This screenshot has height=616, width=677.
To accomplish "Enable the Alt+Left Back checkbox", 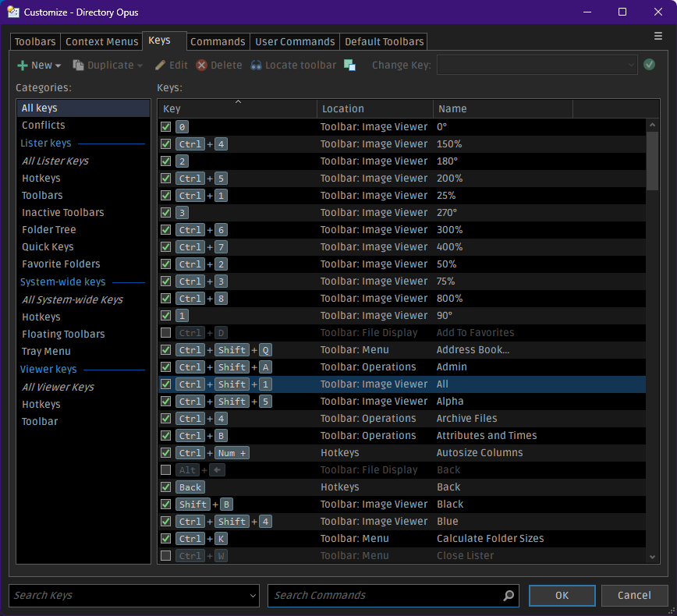I will pos(166,470).
